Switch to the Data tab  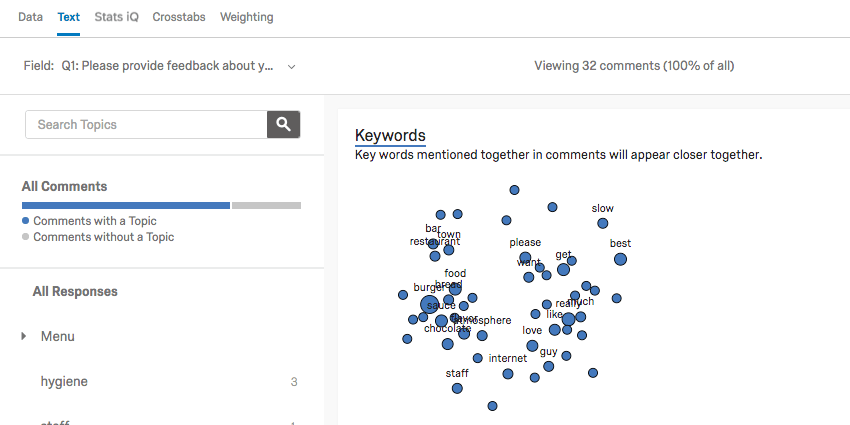coord(30,17)
